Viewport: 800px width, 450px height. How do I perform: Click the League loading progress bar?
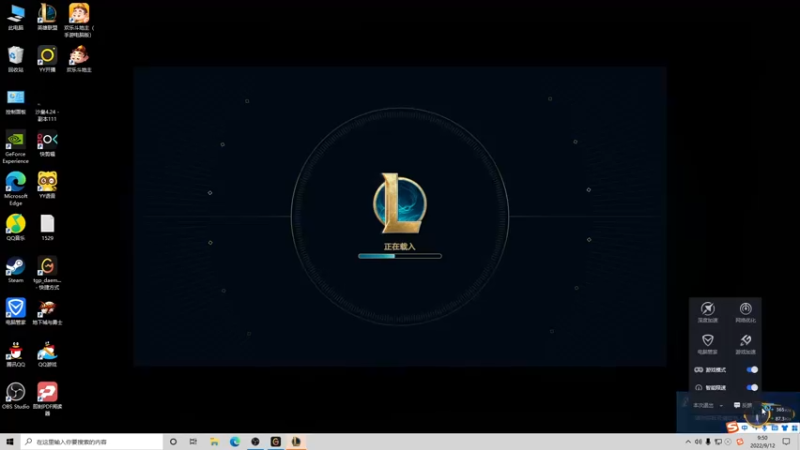point(400,256)
